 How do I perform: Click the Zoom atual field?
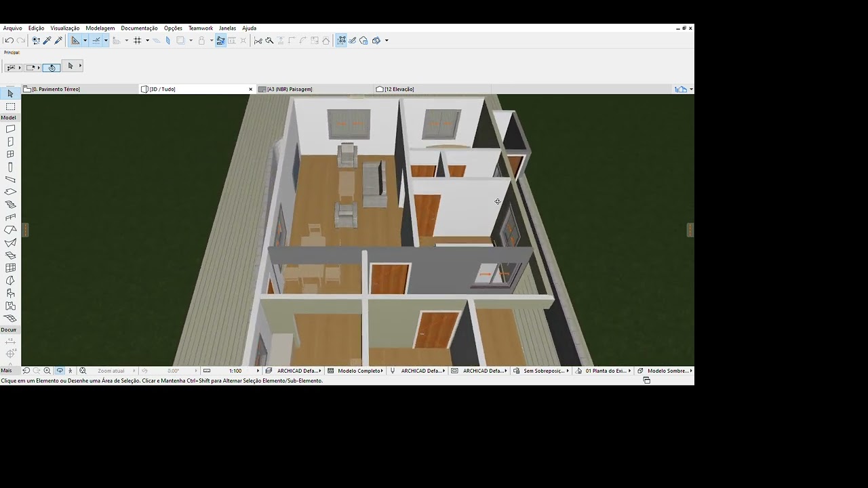tap(111, 371)
